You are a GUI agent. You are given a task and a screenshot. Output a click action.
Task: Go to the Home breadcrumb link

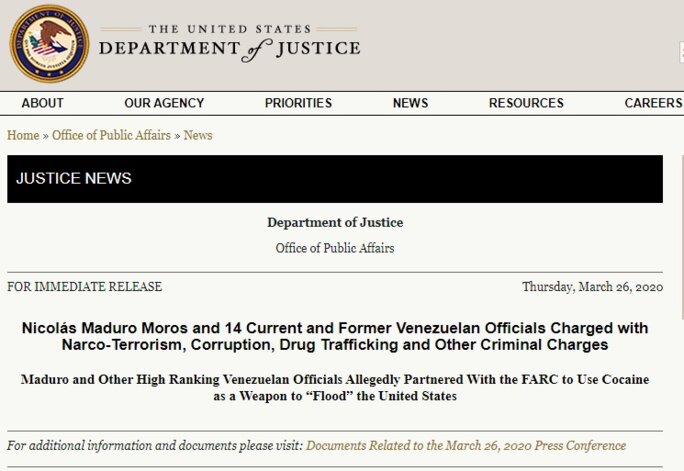23,135
